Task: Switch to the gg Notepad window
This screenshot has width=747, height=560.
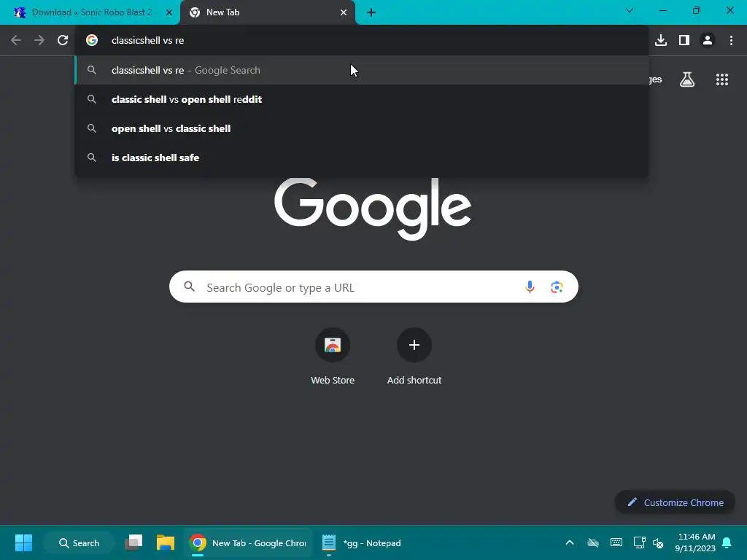Action: point(362,542)
